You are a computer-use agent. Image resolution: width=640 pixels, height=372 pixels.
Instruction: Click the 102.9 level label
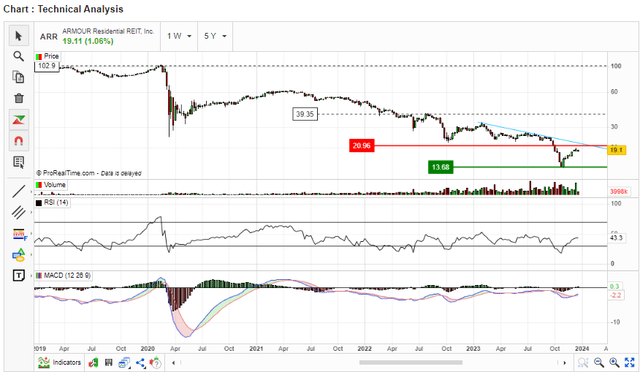tap(47, 66)
